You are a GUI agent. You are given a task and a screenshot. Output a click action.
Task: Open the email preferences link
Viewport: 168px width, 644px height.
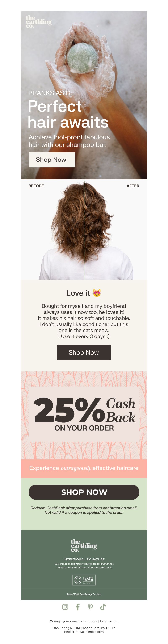click(x=84, y=621)
